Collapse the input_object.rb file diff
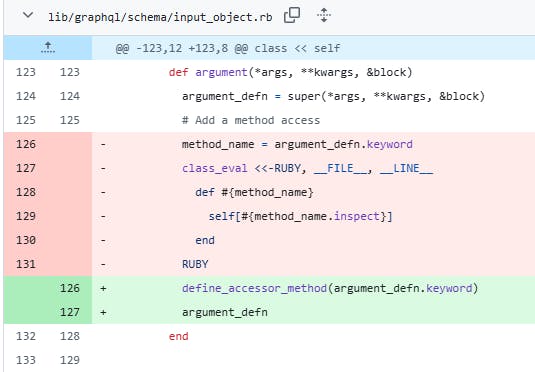This screenshot has height=372, width=535. pyautogui.click(x=28, y=15)
